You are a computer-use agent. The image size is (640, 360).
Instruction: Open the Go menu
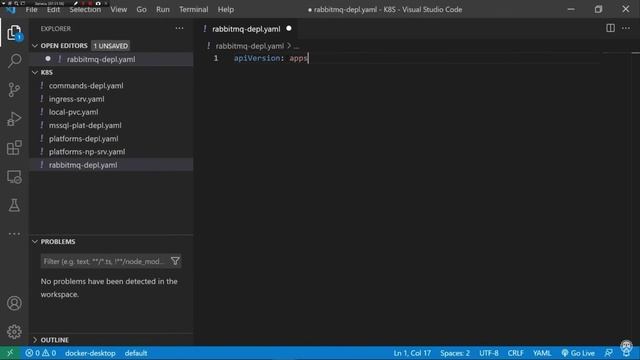[x=141, y=9]
